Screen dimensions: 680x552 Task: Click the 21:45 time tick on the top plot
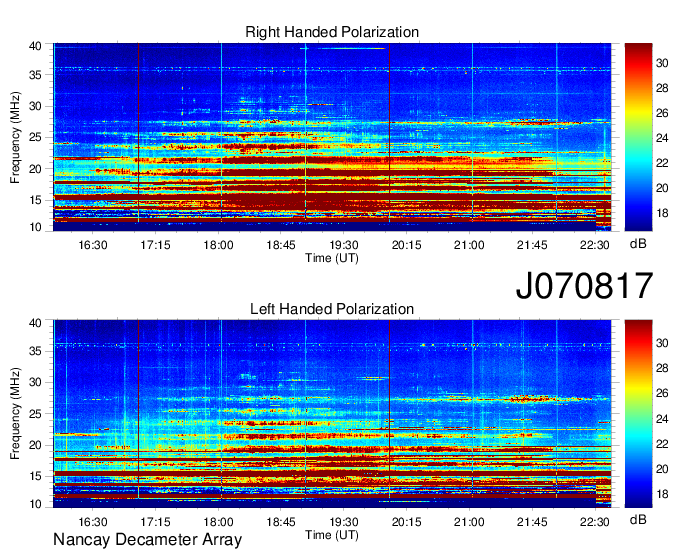(532, 245)
